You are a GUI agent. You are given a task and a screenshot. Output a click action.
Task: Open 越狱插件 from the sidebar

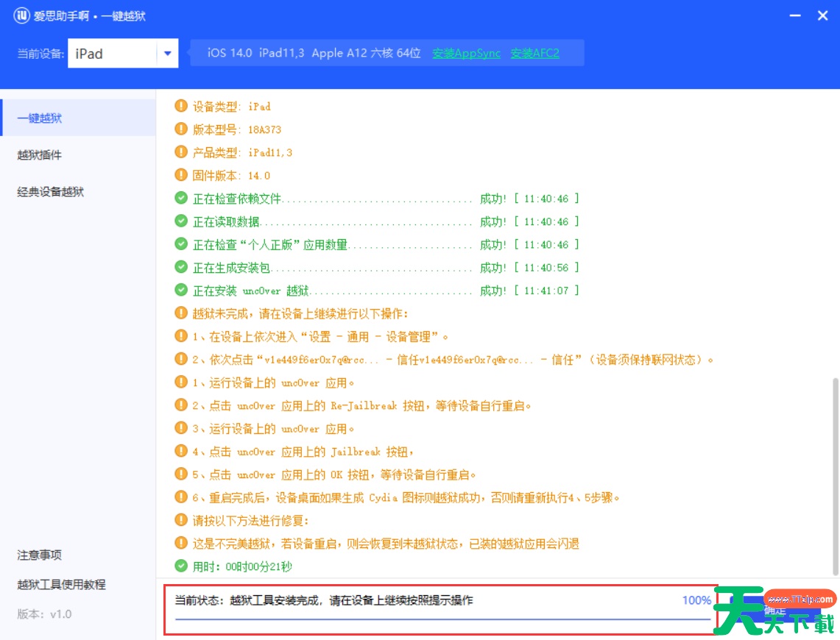tap(40, 154)
